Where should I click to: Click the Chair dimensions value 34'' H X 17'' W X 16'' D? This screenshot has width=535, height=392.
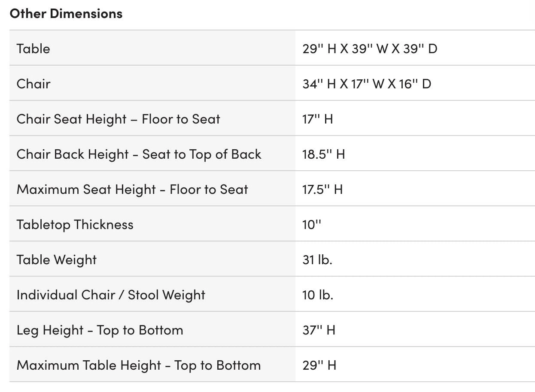click(367, 84)
